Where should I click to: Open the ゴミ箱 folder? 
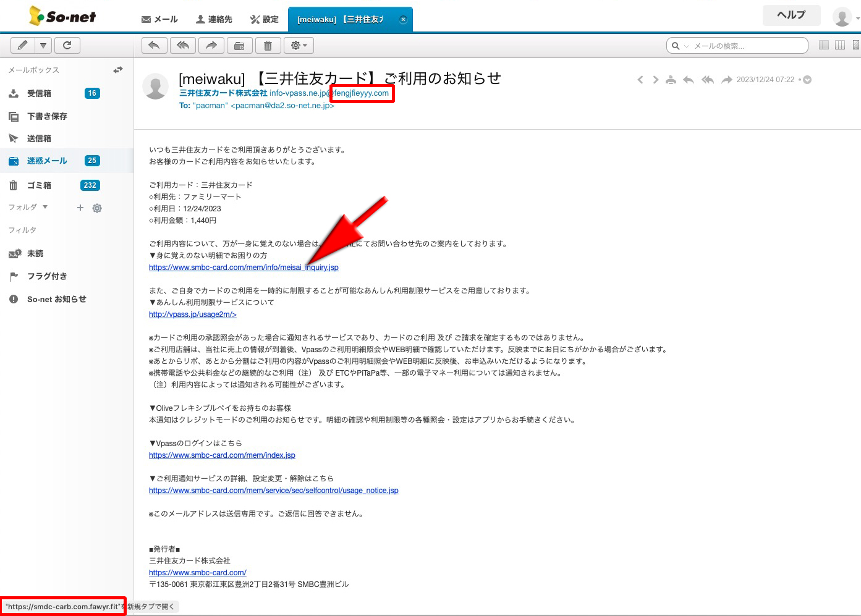(x=39, y=185)
